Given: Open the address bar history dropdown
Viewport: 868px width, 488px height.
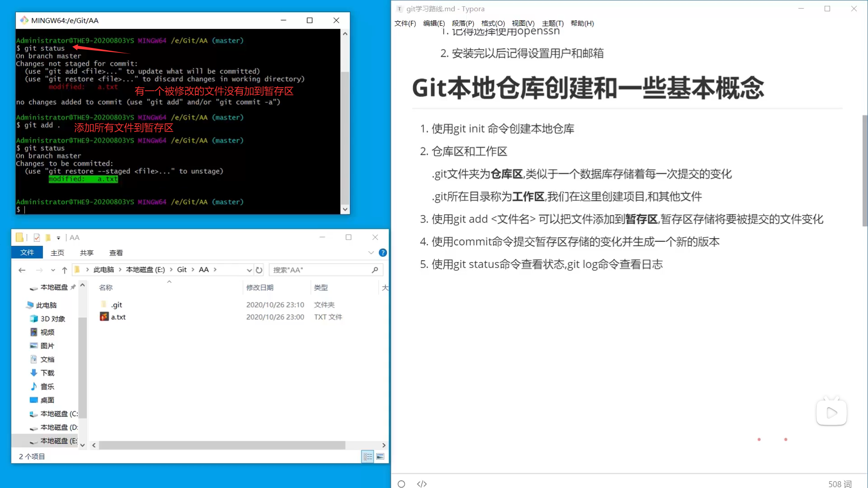Looking at the screenshot, I should pyautogui.click(x=249, y=270).
